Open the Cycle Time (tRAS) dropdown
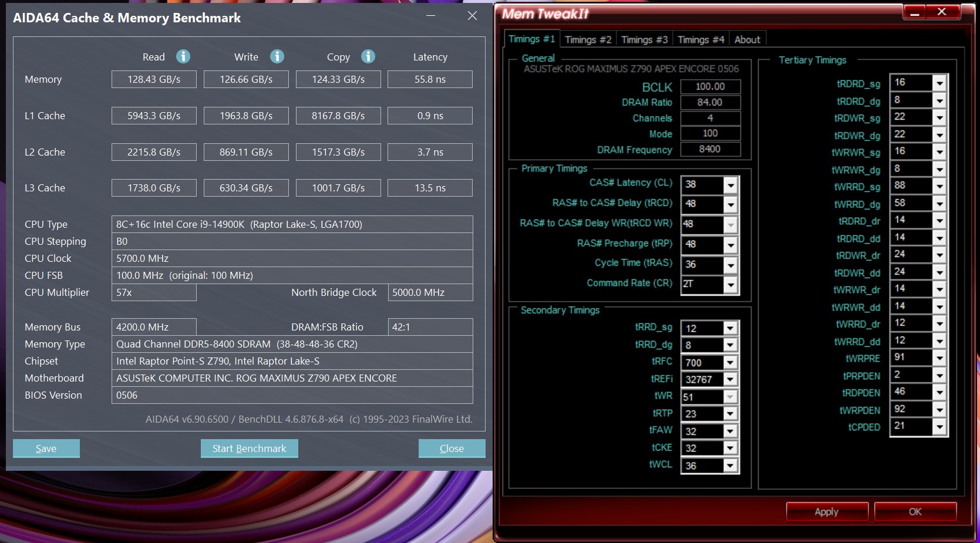The width and height of the screenshot is (980, 543). [730, 265]
